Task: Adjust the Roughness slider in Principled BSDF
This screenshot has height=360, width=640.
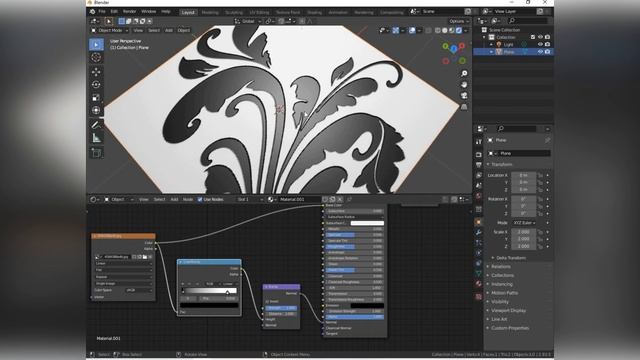Action: pos(355,247)
